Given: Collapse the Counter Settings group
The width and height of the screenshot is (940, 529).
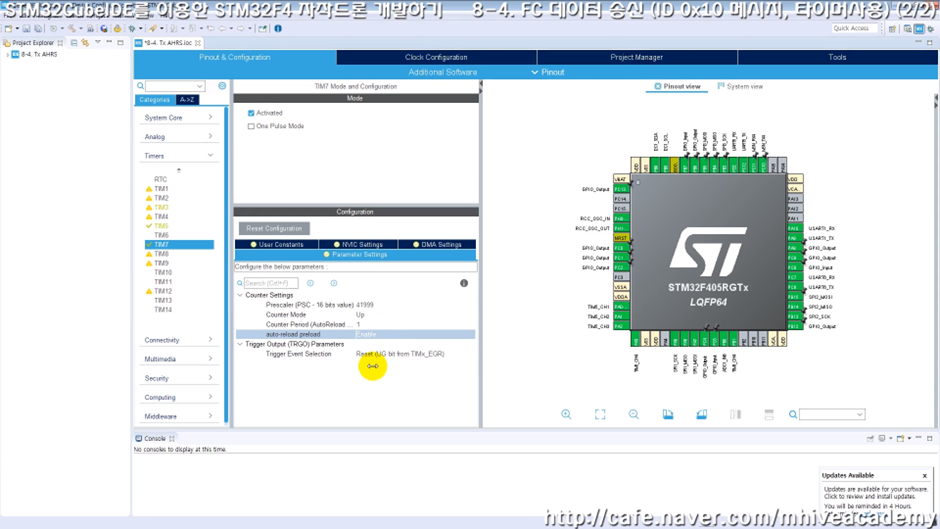Looking at the screenshot, I should point(240,295).
